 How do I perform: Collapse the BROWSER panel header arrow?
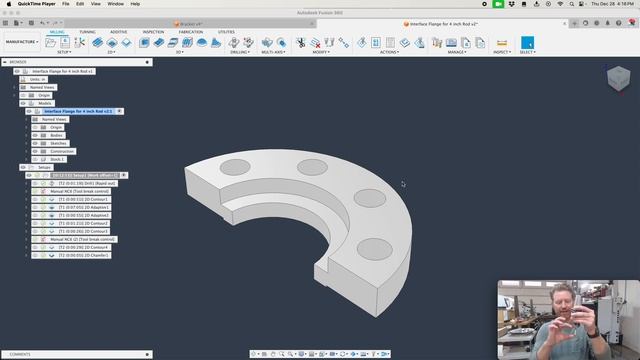(x=5, y=62)
